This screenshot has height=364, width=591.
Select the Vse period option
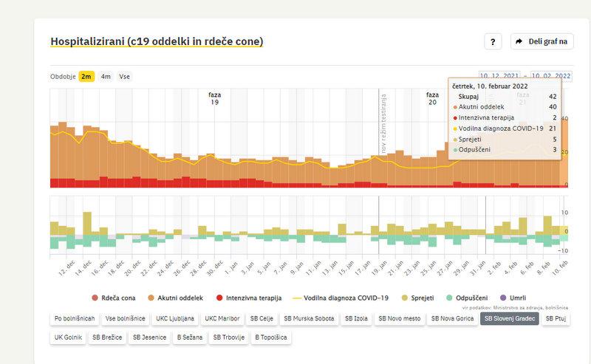pyautogui.click(x=125, y=76)
